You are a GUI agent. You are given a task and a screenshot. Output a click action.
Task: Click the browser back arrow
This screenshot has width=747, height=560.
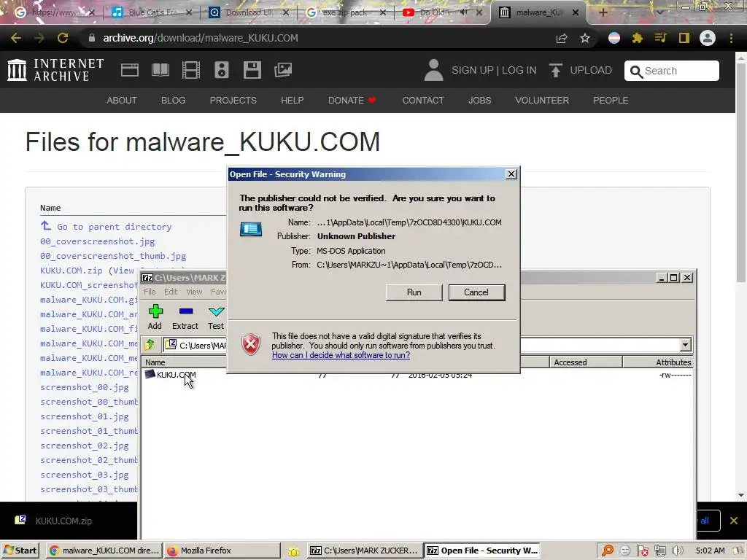(16, 38)
